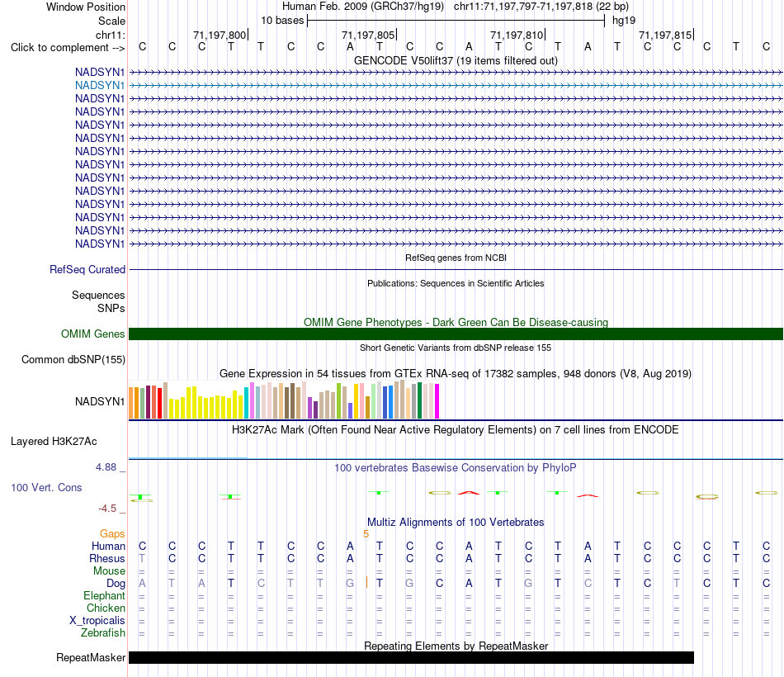Click the Rhesus alignment row label
Screen dimensions: 784x677
coord(107,558)
